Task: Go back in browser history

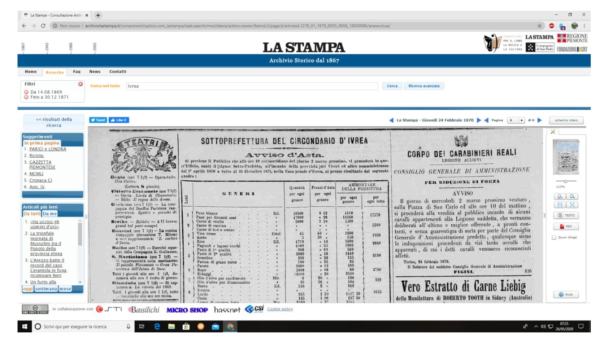Action: tap(24, 26)
